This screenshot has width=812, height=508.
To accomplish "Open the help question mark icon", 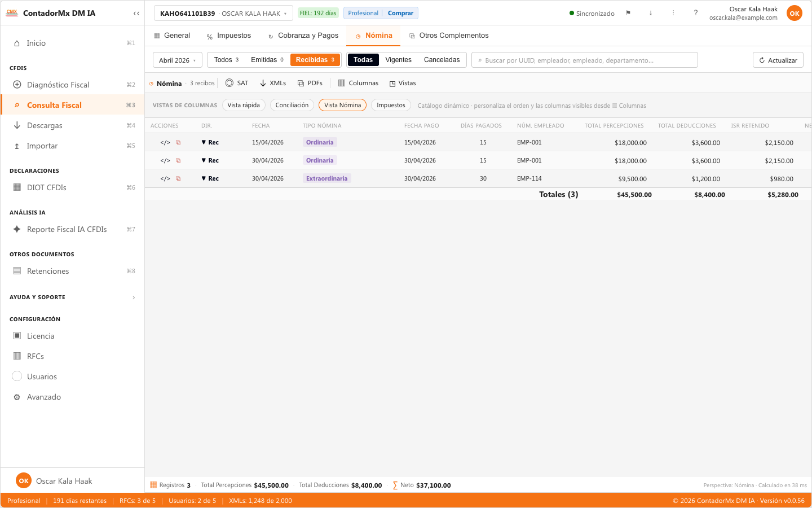I will pyautogui.click(x=695, y=13).
